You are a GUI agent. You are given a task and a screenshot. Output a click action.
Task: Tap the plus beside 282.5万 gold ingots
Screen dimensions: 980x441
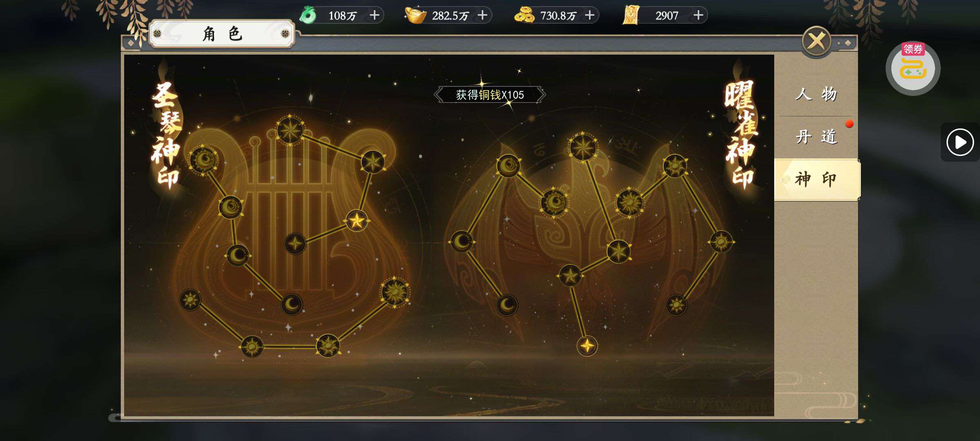[483, 16]
